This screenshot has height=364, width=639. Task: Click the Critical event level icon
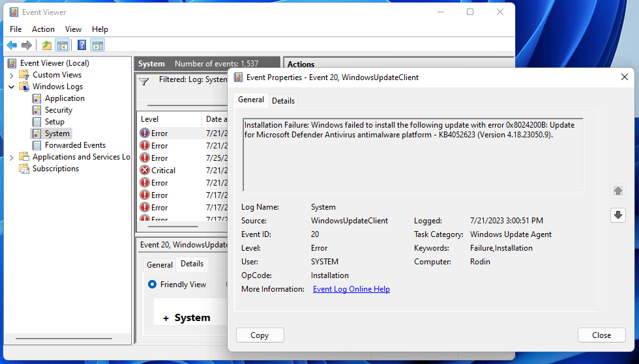[x=145, y=170]
